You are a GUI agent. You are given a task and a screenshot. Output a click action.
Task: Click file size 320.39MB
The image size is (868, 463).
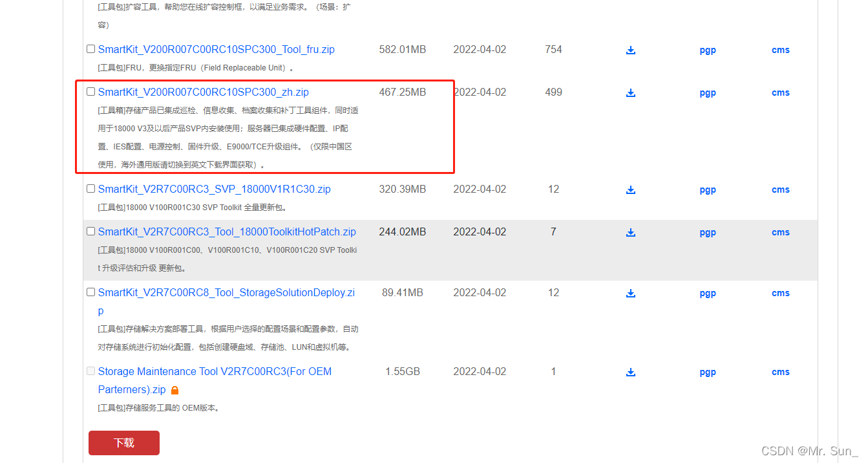(403, 189)
